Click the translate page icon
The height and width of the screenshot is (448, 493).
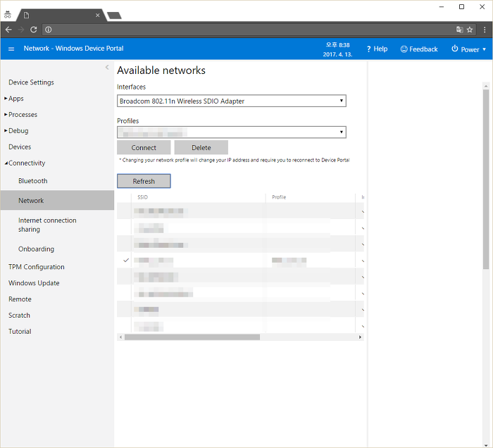[x=459, y=30]
